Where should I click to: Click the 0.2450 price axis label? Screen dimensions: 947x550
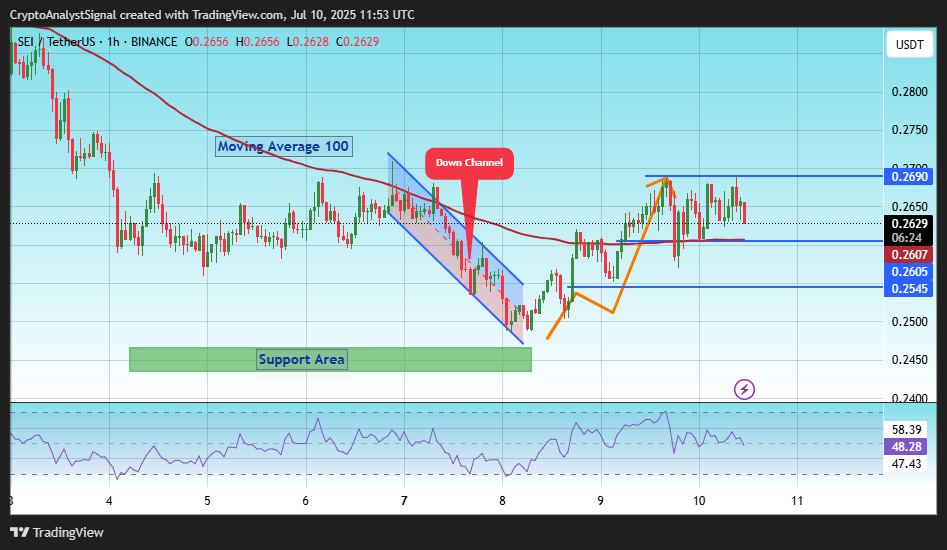[x=910, y=360]
